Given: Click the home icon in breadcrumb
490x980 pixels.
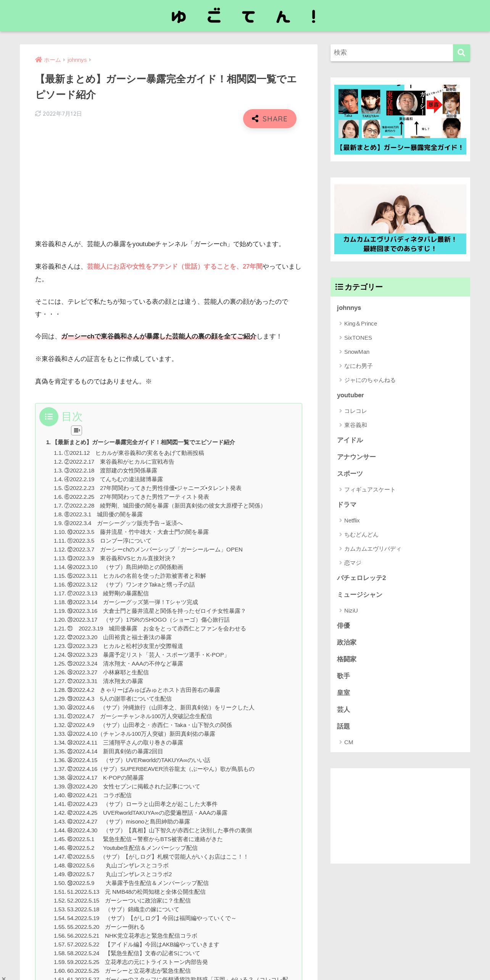Looking at the screenshot, I should [x=39, y=60].
